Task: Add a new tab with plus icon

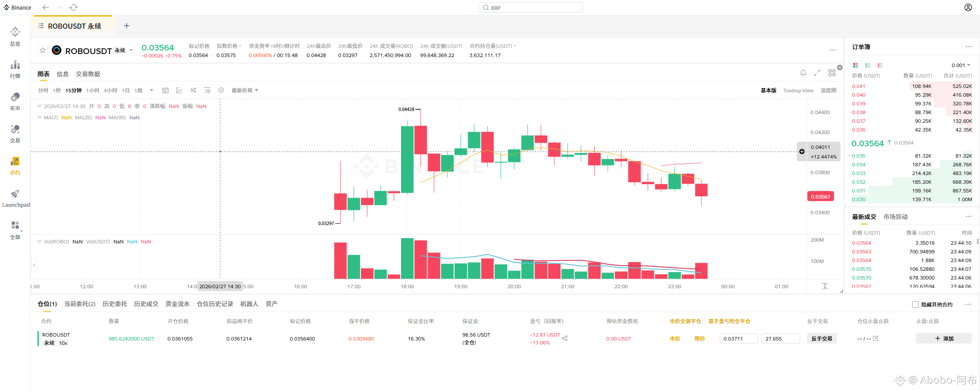Action: click(127, 26)
